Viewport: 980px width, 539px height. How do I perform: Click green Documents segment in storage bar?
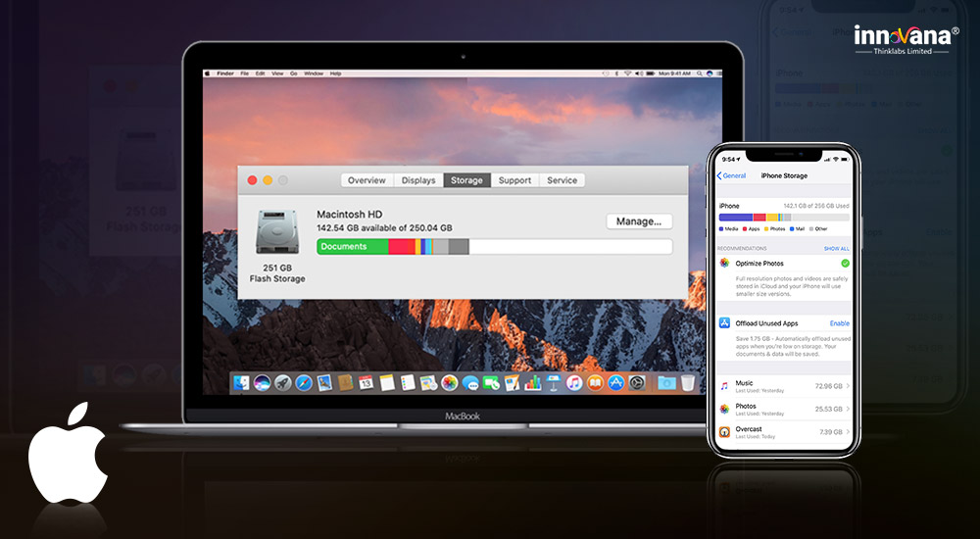(x=353, y=246)
